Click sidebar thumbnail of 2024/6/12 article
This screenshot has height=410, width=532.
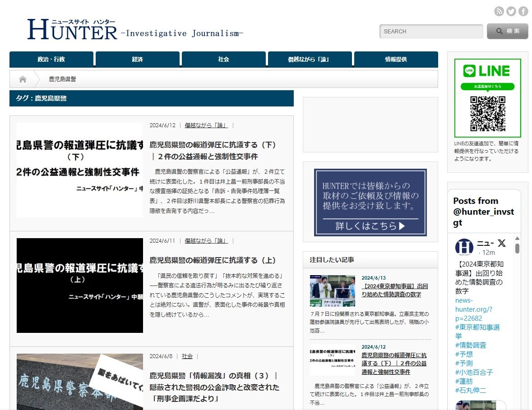[x=333, y=360]
